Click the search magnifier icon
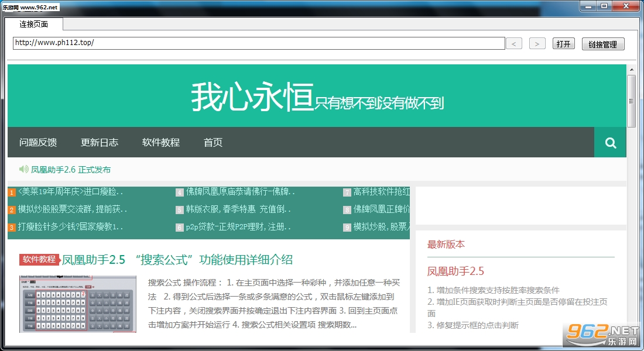Viewport: 644px width, 351px height. 610,143
